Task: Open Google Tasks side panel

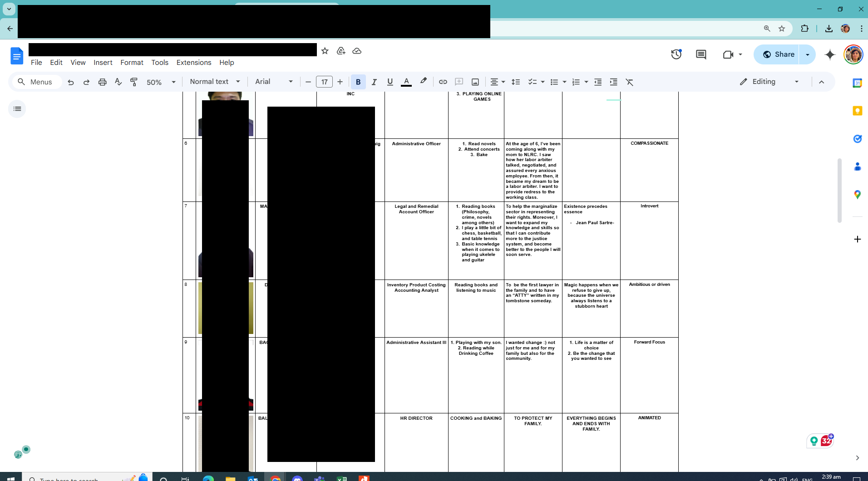Action: [x=857, y=139]
